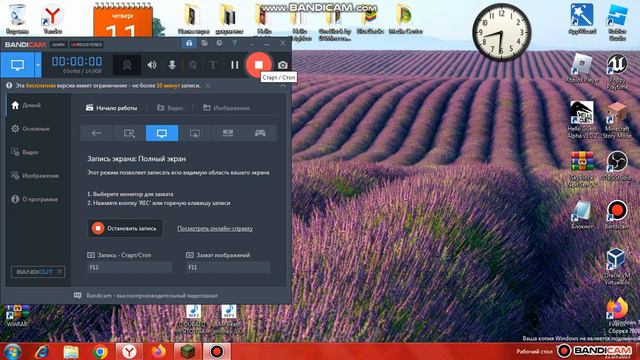Screen dimensions: 640x360
Task: Toggle the speaker sound icon
Action: [152, 65]
